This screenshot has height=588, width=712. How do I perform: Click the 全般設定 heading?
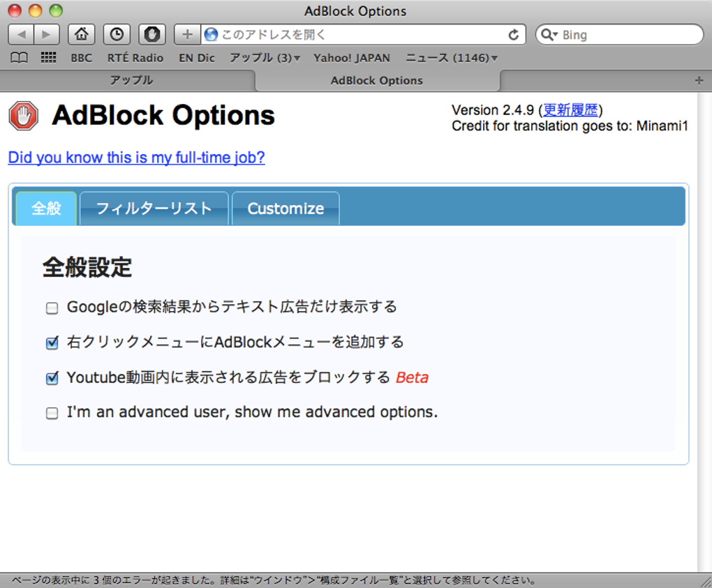tap(87, 266)
